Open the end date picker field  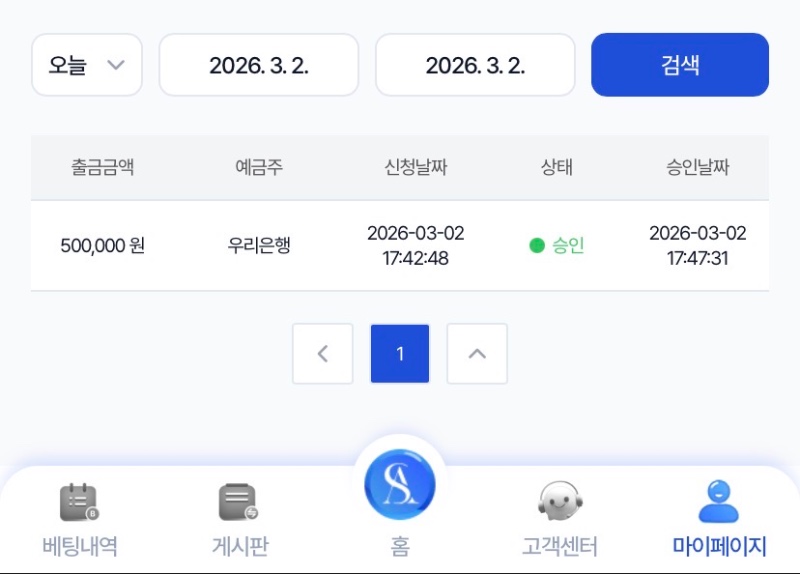click(475, 65)
